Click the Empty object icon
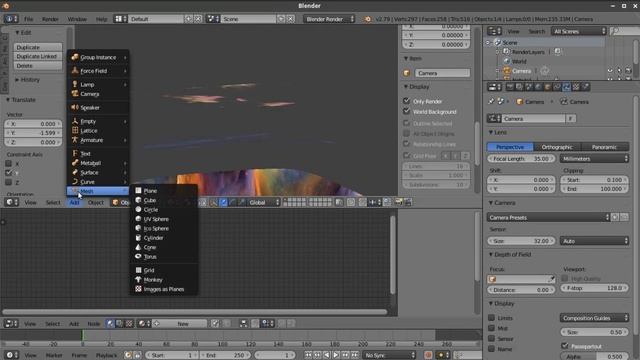The image size is (640, 360). click(x=75, y=121)
